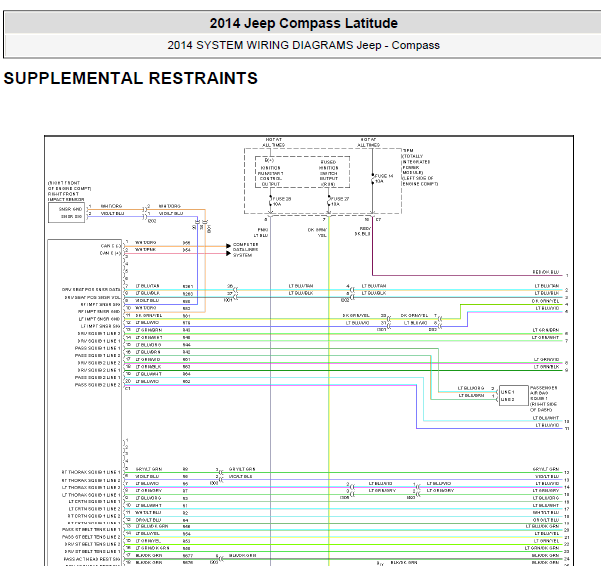This screenshot has width=601, height=566.
Task: Click the Passenger Air Bag Squib 1 box
Action: (514, 396)
